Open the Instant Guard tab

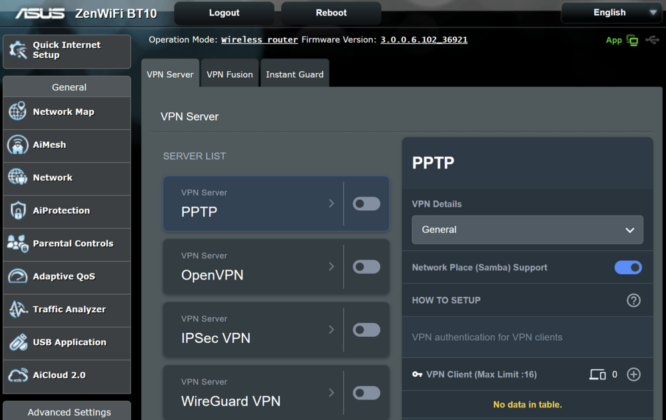click(295, 73)
